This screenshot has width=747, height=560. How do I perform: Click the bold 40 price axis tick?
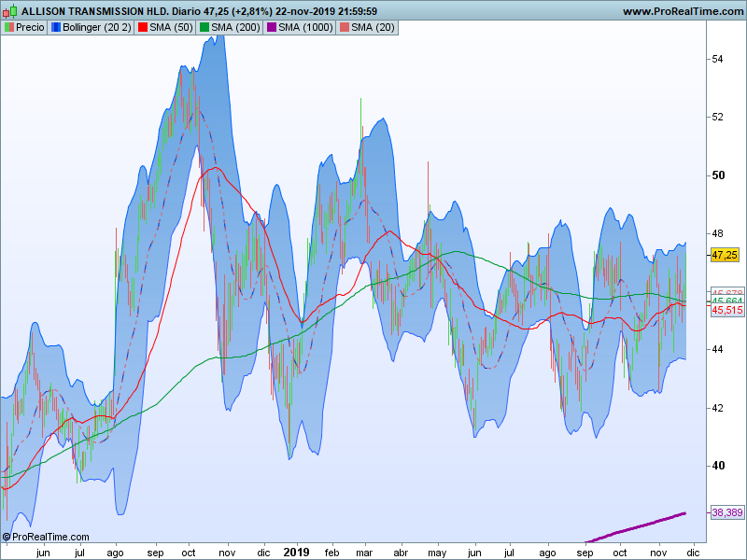(x=718, y=466)
